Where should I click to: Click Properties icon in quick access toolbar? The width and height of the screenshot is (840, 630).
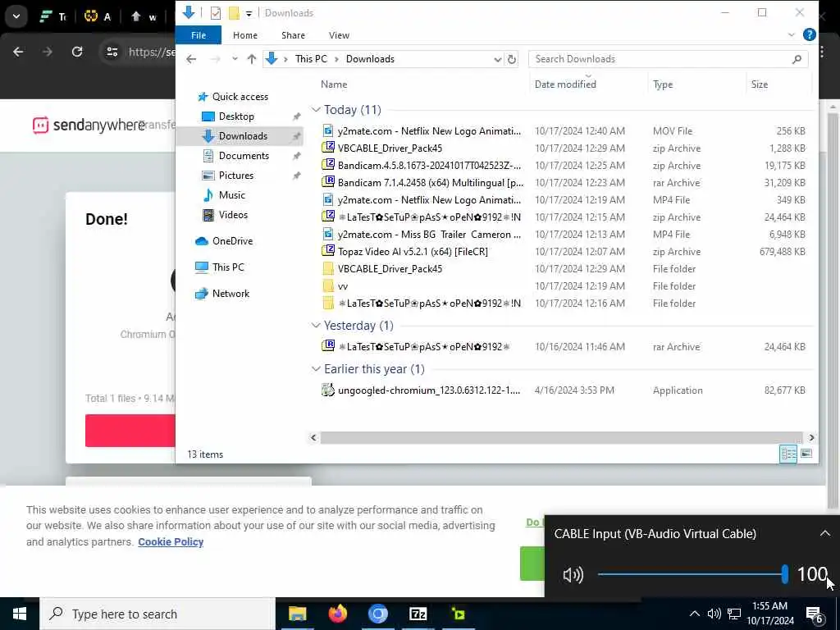point(216,13)
